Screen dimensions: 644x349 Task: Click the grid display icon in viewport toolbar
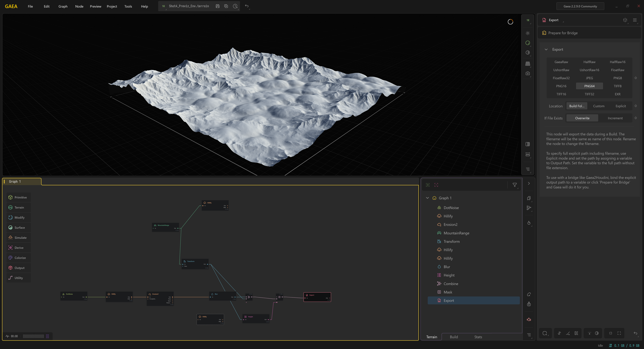[x=528, y=64]
